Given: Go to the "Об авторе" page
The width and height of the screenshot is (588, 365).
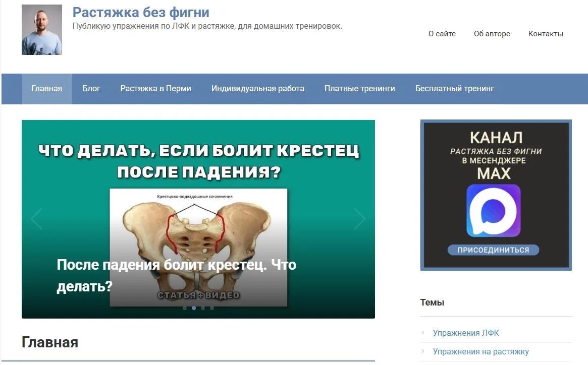Looking at the screenshot, I should pos(492,34).
